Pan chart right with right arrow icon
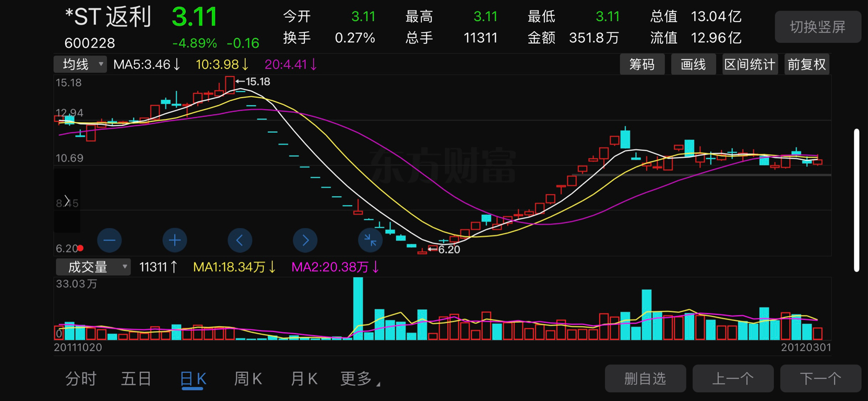868x401 pixels. (x=305, y=240)
